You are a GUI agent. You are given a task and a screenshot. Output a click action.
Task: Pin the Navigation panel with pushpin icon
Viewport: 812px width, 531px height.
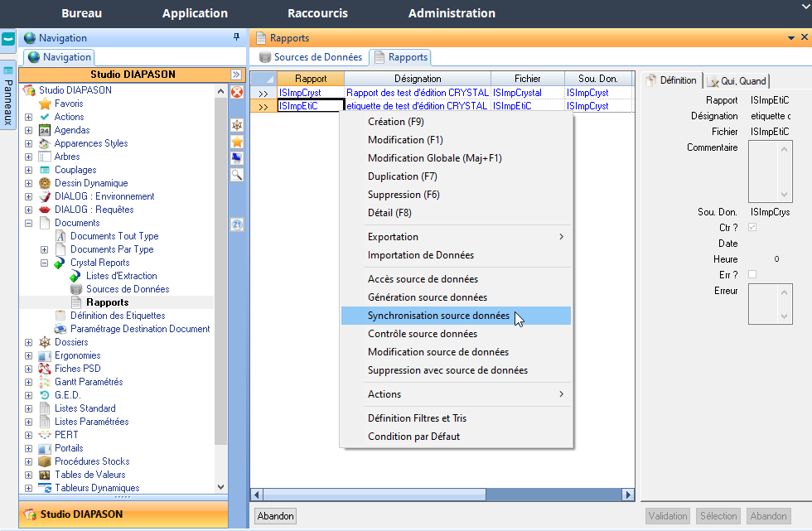point(237,38)
